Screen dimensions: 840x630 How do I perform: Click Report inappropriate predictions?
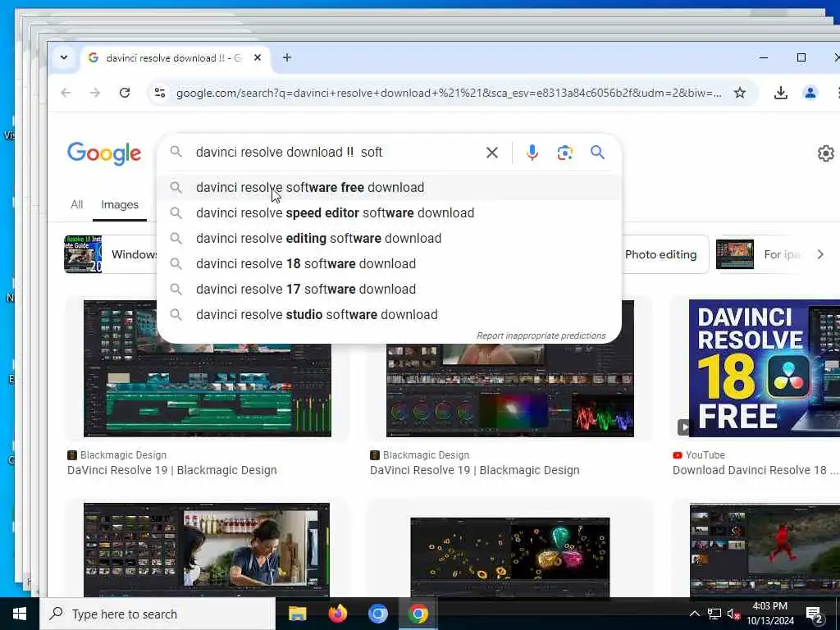pos(541,336)
